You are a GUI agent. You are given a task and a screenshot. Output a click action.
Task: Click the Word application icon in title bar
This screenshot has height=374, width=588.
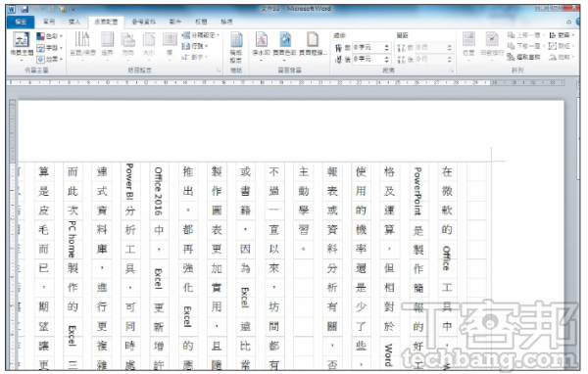pyautogui.click(x=12, y=9)
